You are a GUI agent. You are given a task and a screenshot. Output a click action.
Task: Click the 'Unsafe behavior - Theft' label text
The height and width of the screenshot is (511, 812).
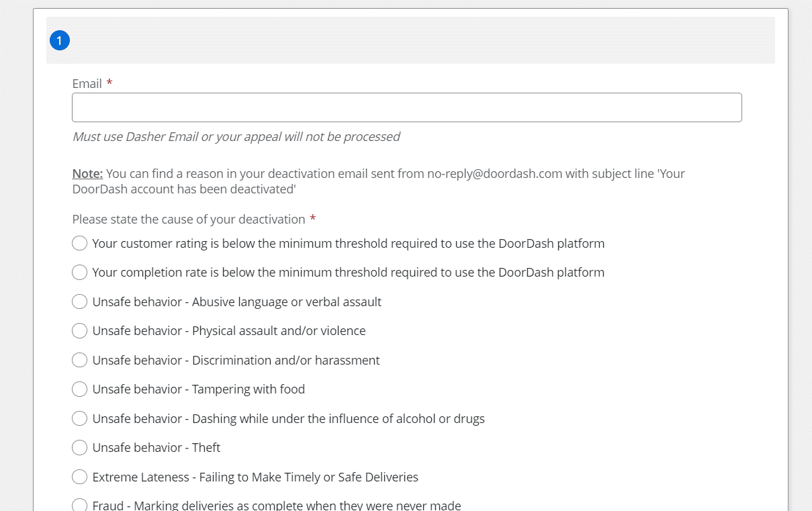[156, 448]
